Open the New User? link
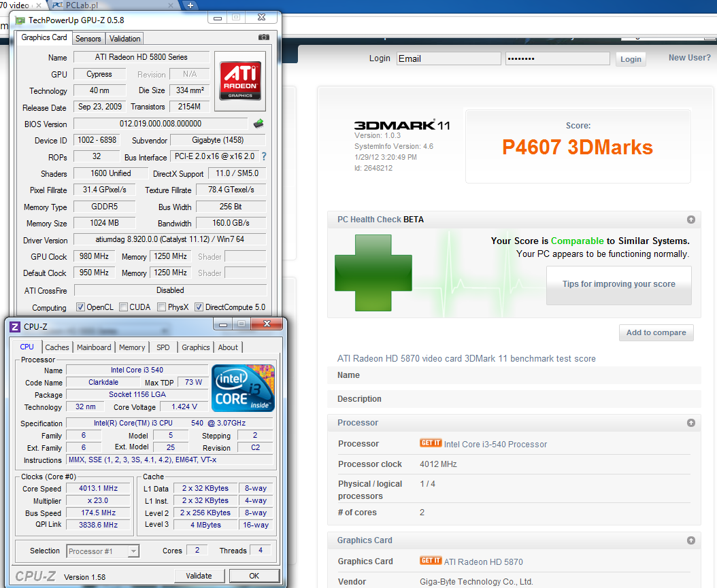717x588 pixels. 690,58
